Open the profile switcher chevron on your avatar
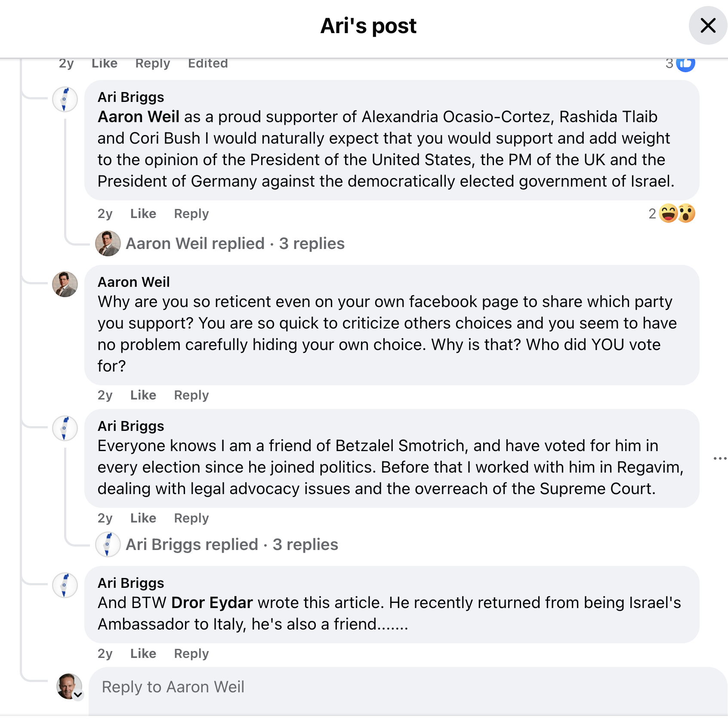Image resolution: width=728 pixels, height=719 pixels. click(78, 694)
